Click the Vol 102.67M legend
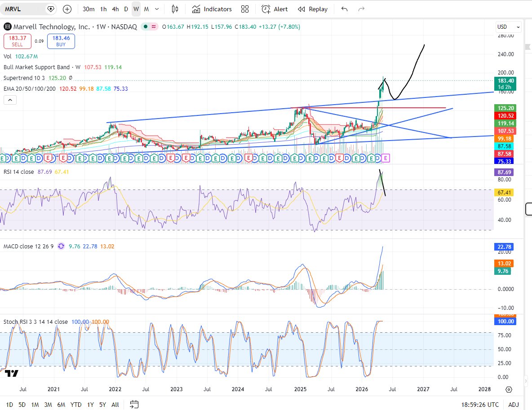The height and width of the screenshot is (410, 532). [x=21, y=56]
